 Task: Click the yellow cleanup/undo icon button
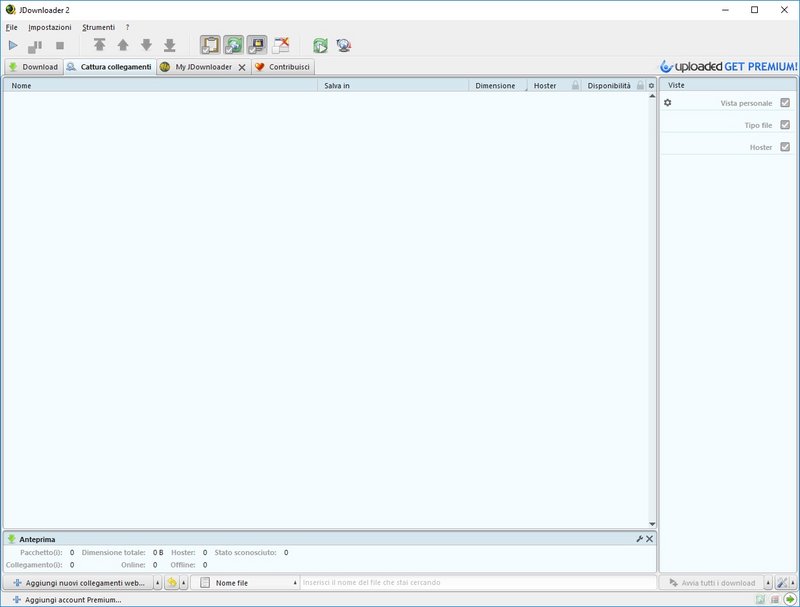point(172,583)
